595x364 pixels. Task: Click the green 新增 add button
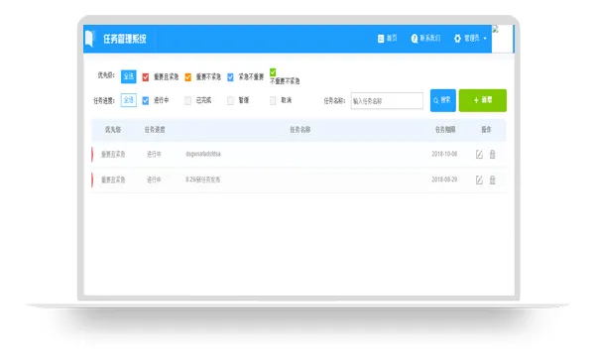(x=483, y=100)
